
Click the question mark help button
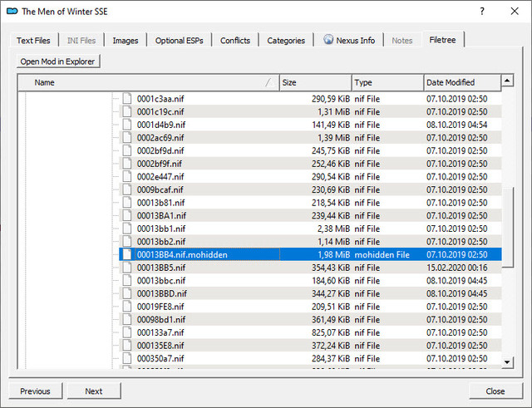click(x=482, y=11)
